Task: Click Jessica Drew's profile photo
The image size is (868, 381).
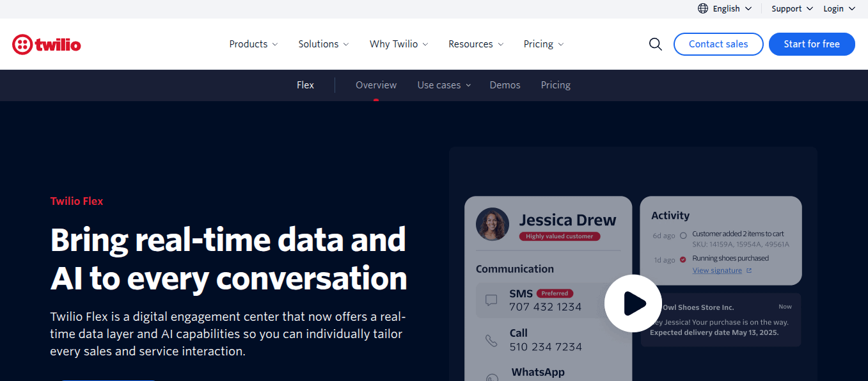Action: point(493,224)
